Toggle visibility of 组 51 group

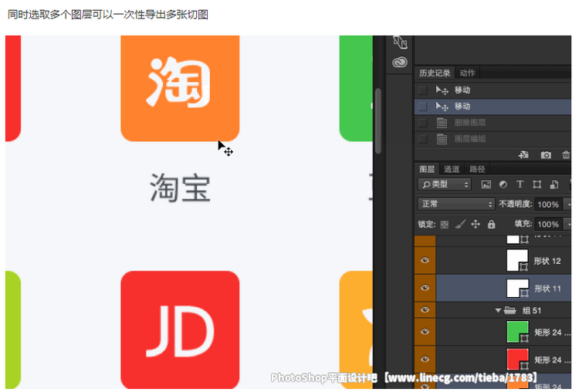[x=425, y=309]
